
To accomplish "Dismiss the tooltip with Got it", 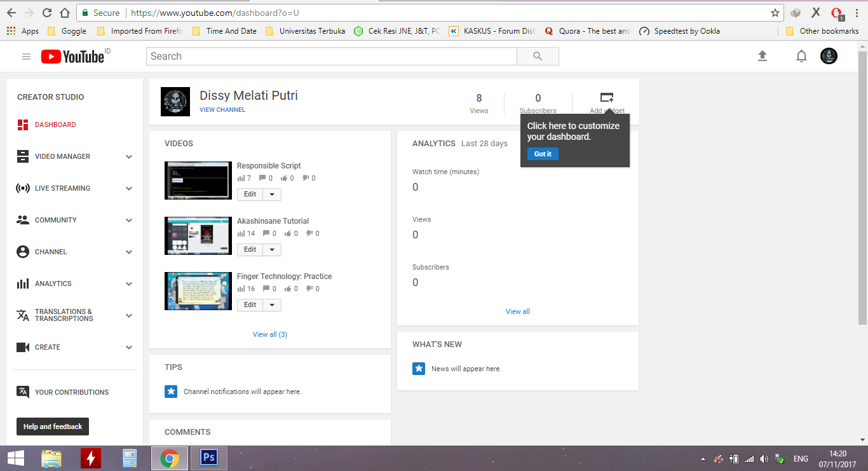I will point(542,153).
